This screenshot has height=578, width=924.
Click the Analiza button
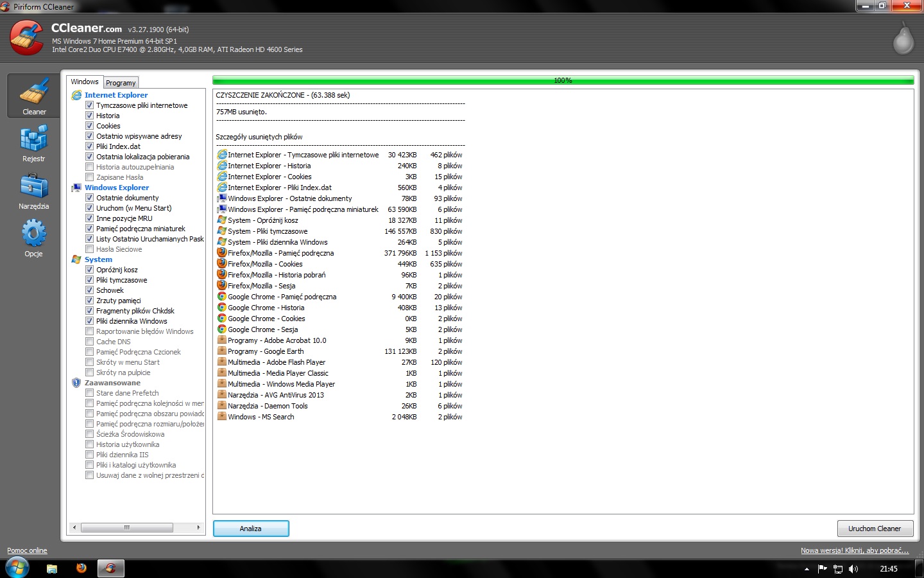251,529
